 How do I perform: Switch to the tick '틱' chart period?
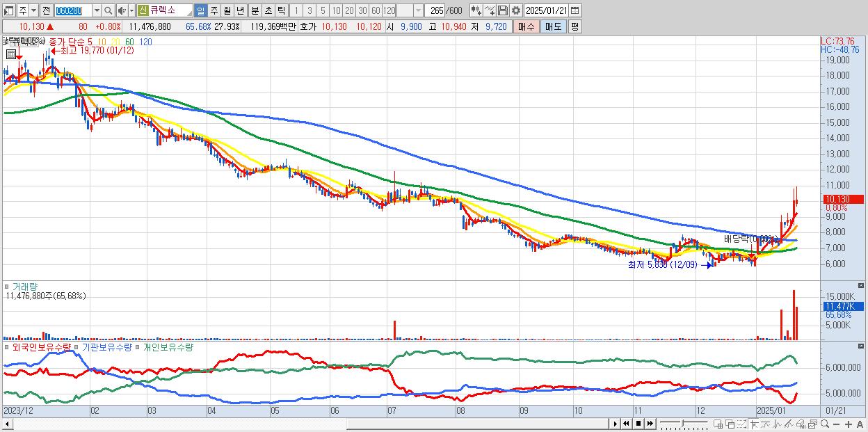(x=281, y=10)
